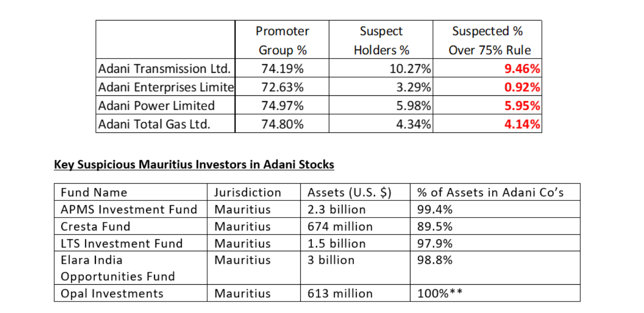Viewport: 644px width, 313px height.
Task: Select the LTS Investment Fund cell
Action: click(x=122, y=243)
